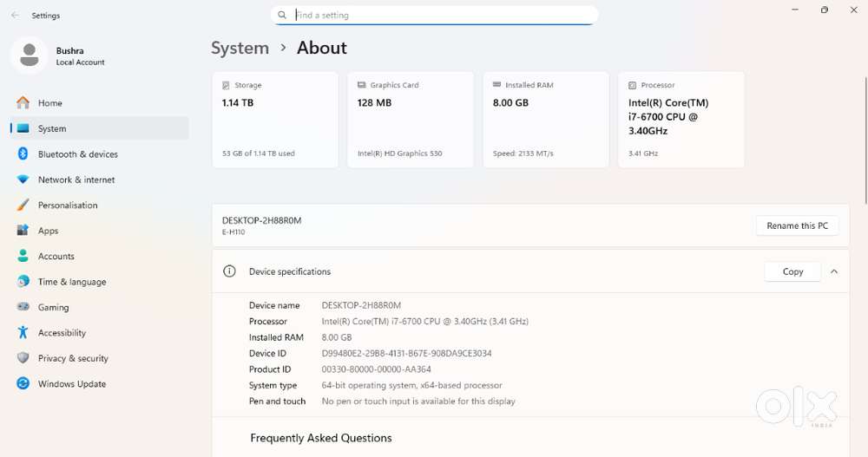868x457 pixels.
Task: Select the Gaming controller icon
Action: (23, 307)
